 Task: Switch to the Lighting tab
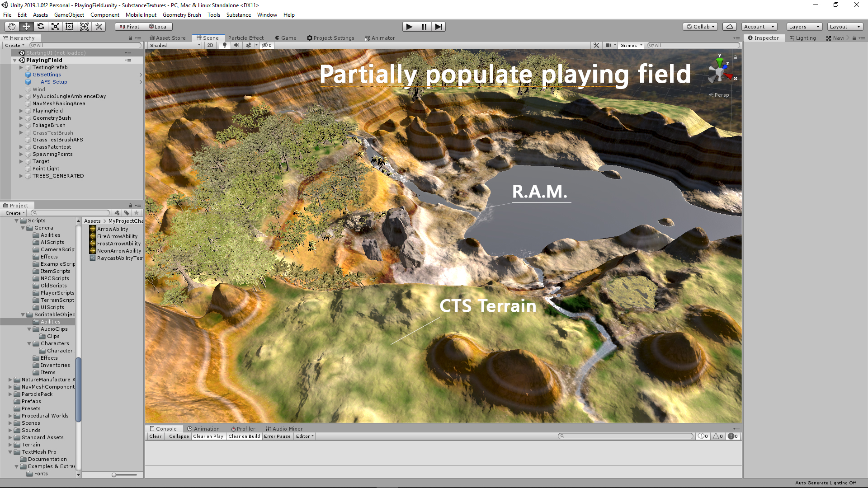pos(803,38)
